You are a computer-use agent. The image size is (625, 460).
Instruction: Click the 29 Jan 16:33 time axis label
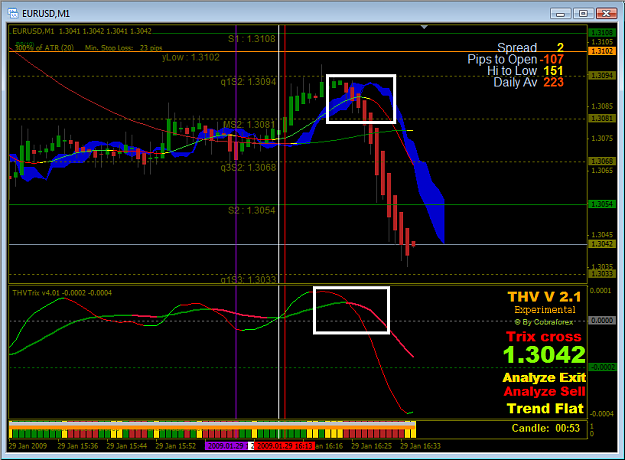[x=421, y=446]
